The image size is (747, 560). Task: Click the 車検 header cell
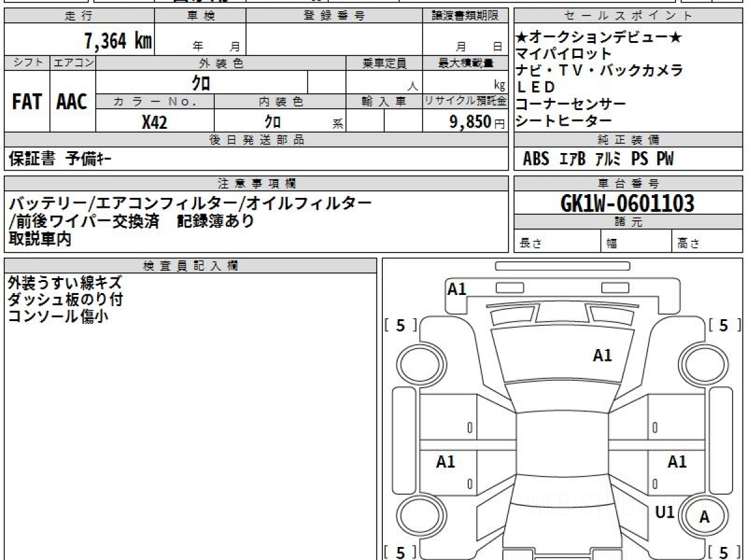pos(200,16)
